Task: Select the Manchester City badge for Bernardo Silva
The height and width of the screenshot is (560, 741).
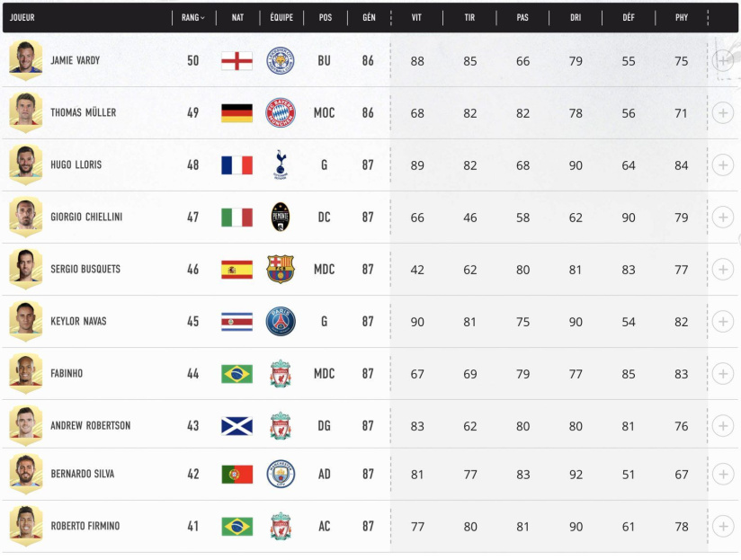Action: [x=280, y=474]
